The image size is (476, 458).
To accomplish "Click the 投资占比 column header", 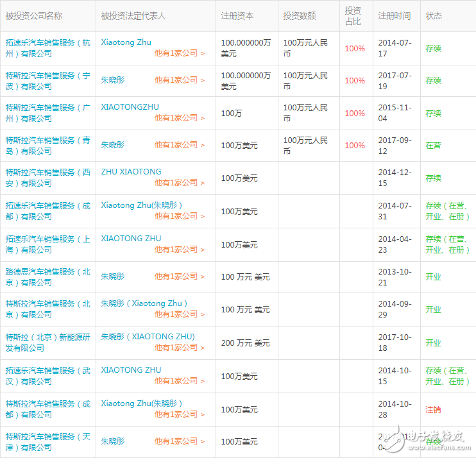I will pos(353,16).
